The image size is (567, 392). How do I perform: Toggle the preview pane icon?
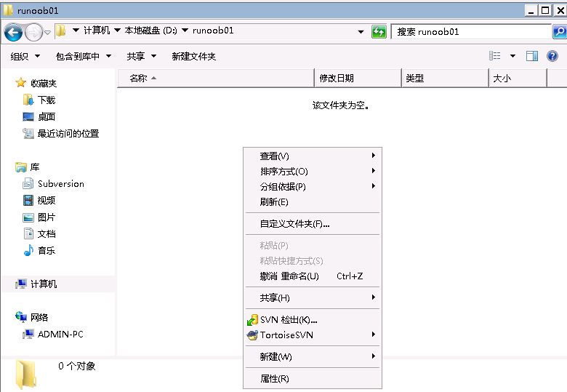(532, 56)
